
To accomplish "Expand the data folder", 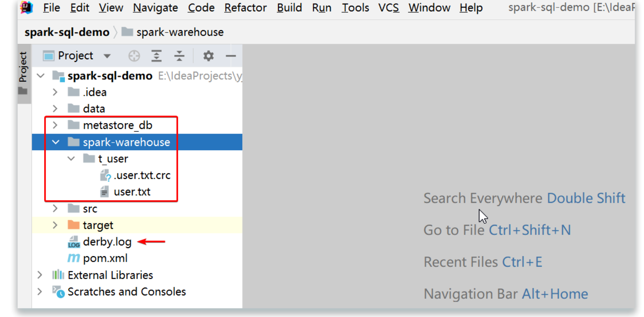I will (x=55, y=109).
